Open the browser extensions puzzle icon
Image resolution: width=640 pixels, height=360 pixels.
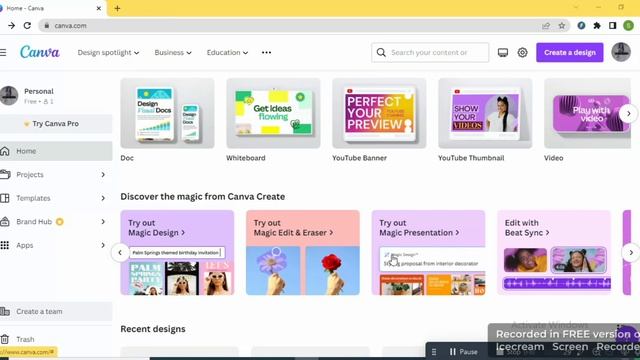(597, 26)
